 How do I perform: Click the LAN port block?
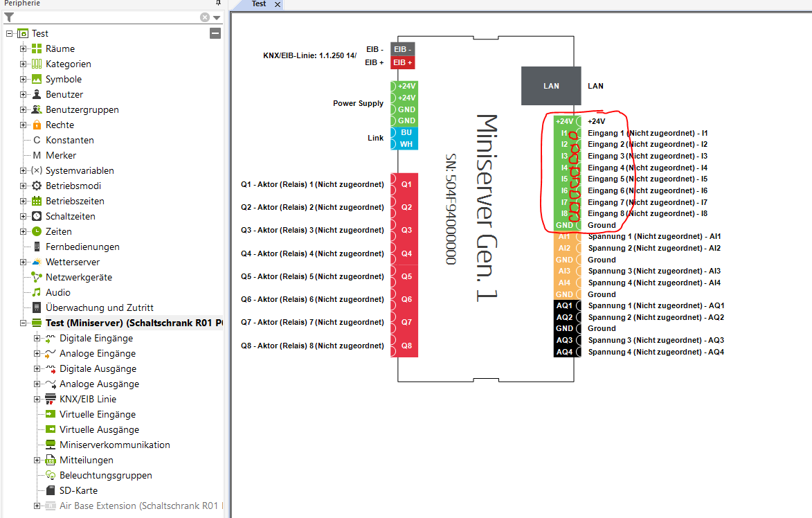click(x=551, y=86)
